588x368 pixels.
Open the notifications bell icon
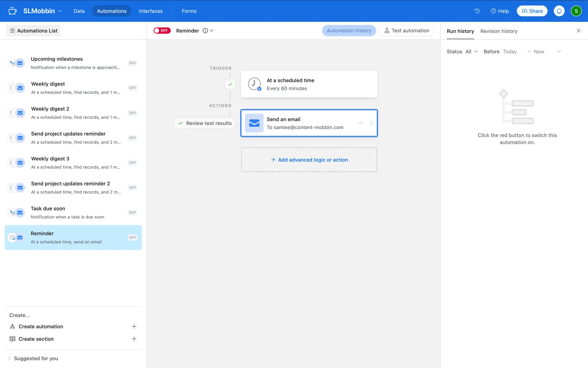[x=559, y=11]
